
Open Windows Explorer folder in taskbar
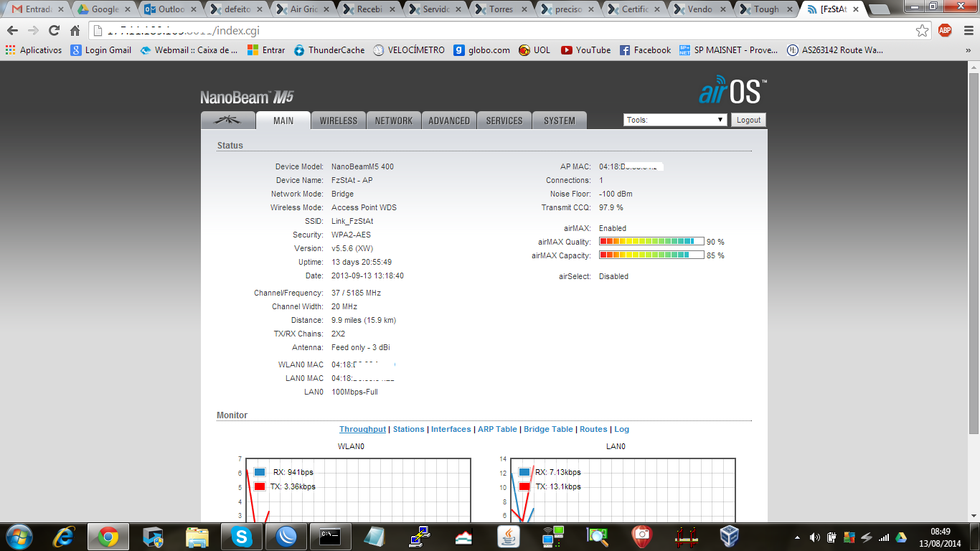click(x=197, y=537)
